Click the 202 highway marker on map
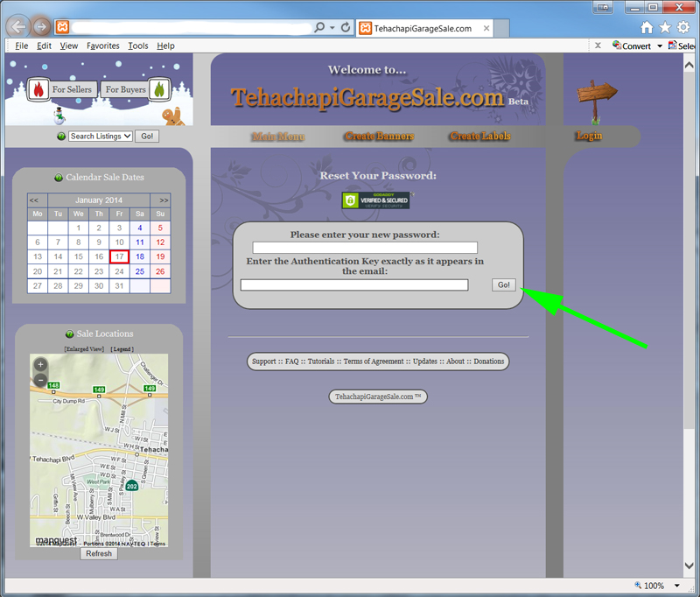Screen dimensions: 700x597 132,486
